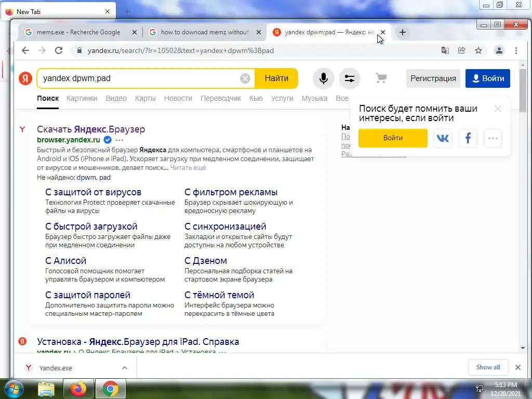Image resolution: width=532 pixels, height=399 pixels.
Task: Click the Регистрация button
Action: [433, 78]
